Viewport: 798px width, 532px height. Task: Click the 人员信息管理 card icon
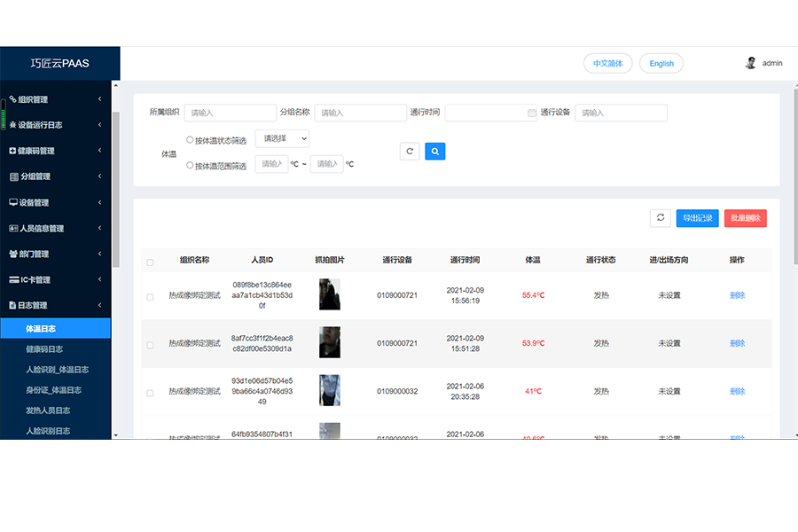13,228
